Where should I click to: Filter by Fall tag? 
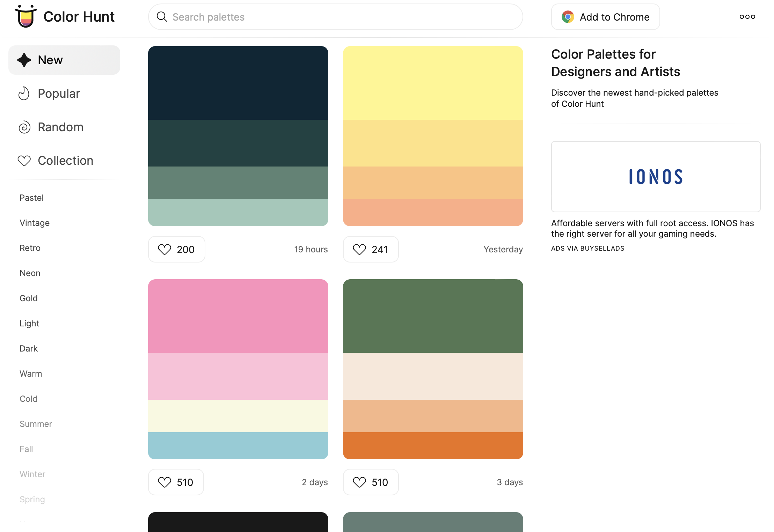(26, 449)
